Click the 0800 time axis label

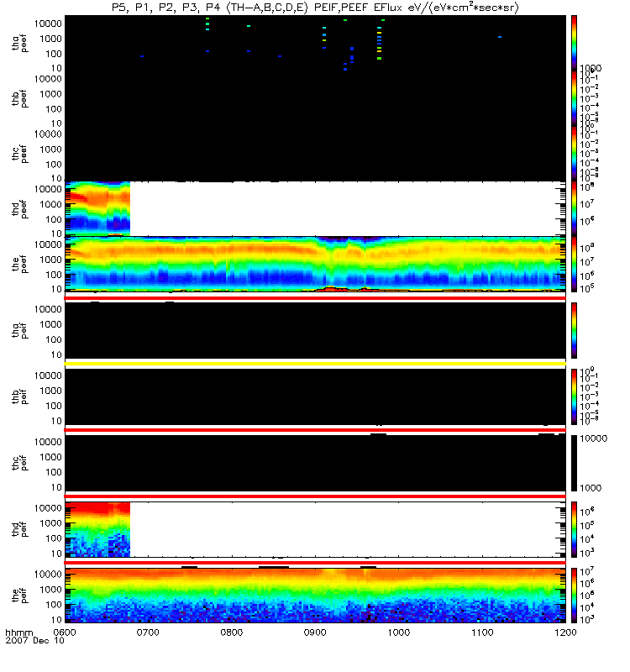232,633
